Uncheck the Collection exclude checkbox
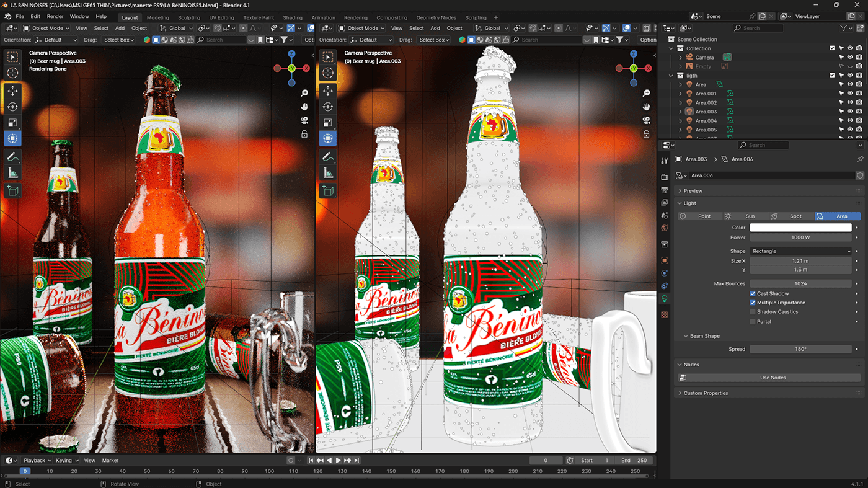This screenshot has width=868, height=488. 832,48
